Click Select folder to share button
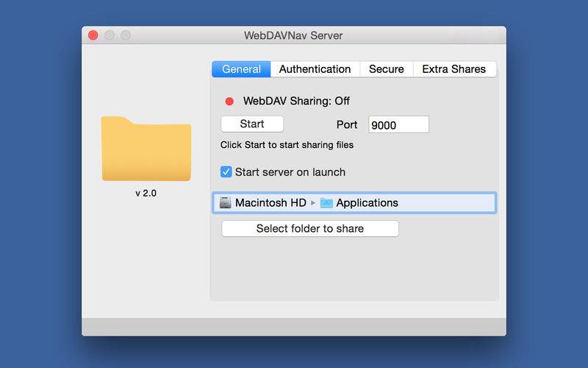This screenshot has height=368, width=588. [x=310, y=229]
